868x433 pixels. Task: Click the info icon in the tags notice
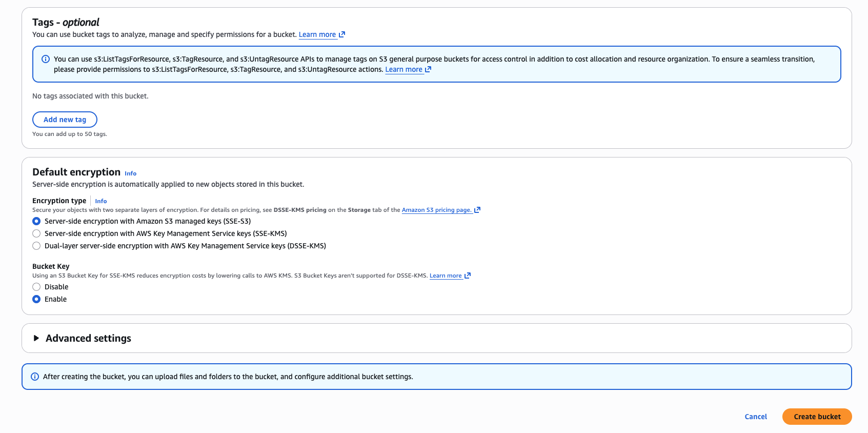coord(46,59)
